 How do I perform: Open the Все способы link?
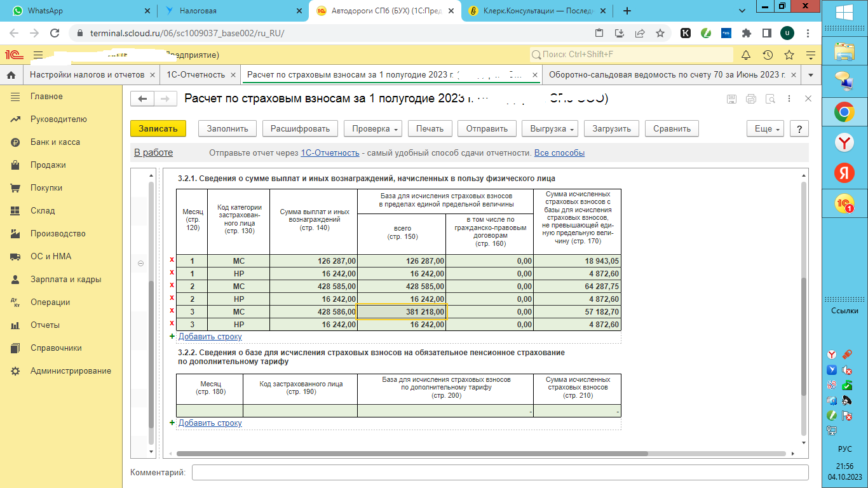click(x=559, y=153)
